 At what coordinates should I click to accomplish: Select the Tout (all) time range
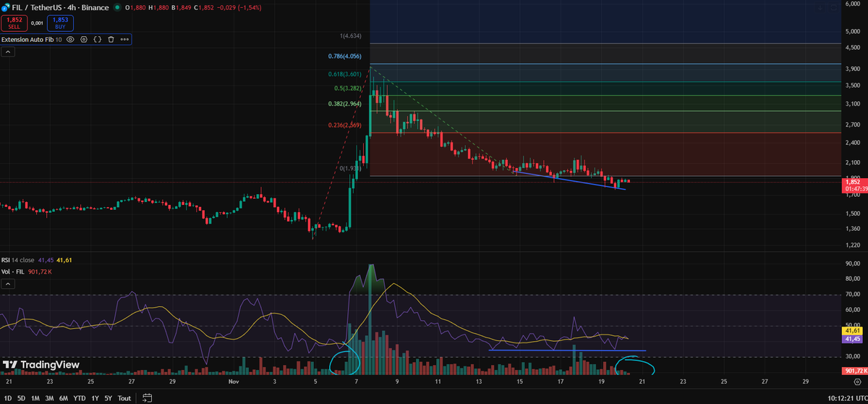124,397
